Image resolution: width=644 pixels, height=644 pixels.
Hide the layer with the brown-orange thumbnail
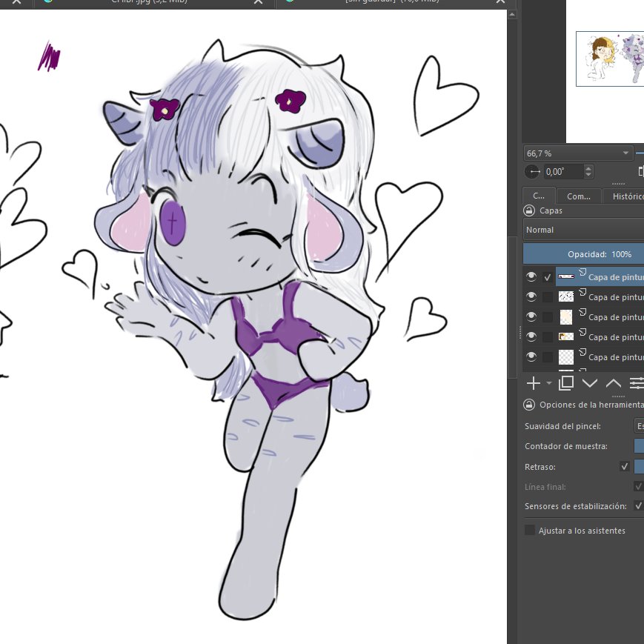pyautogui.click(x=531, y=336)
